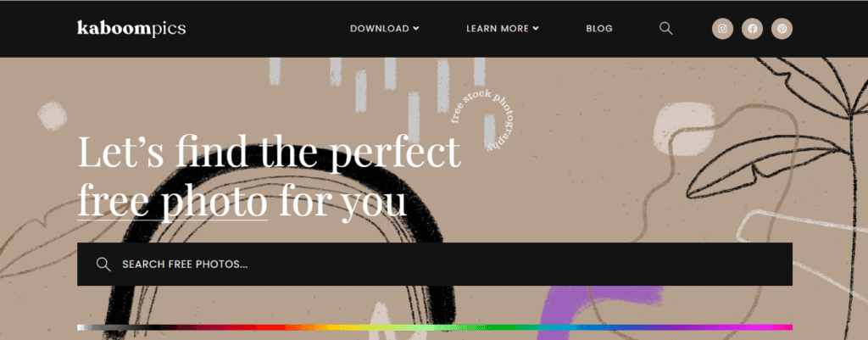868x340 pixels.
Task: Open the DOWNLOAD navigation menu
Action: (x=384, y=29)
